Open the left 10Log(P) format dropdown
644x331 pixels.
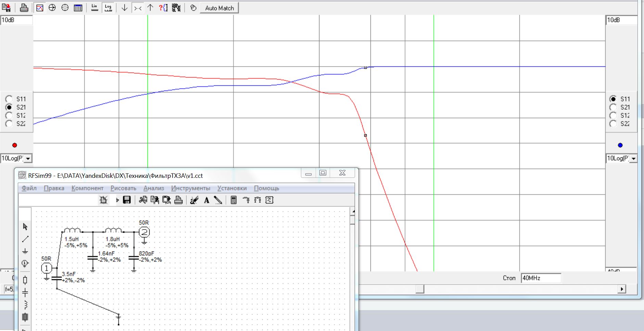pyautogui.click(x=28, y=159)
